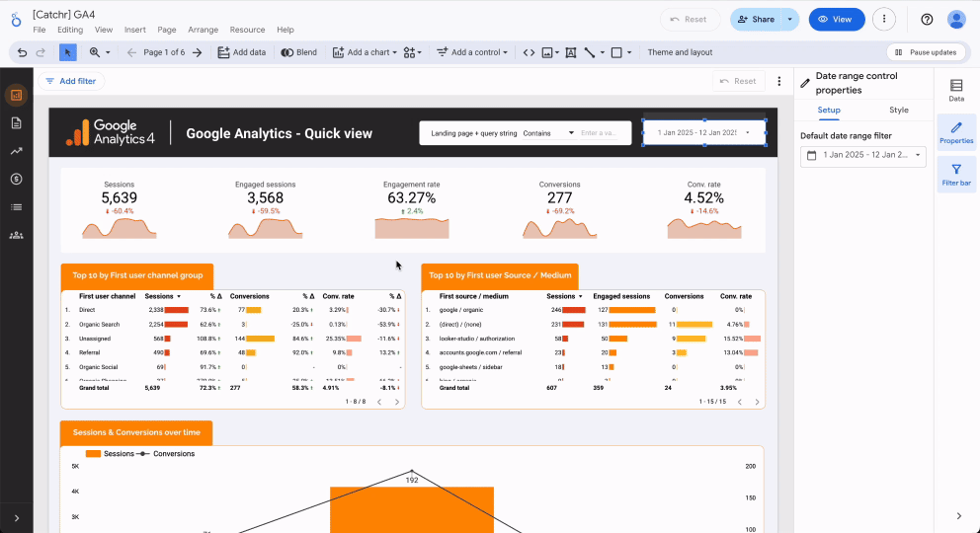Open the line tool dropdown arrow

click(603, 52)
